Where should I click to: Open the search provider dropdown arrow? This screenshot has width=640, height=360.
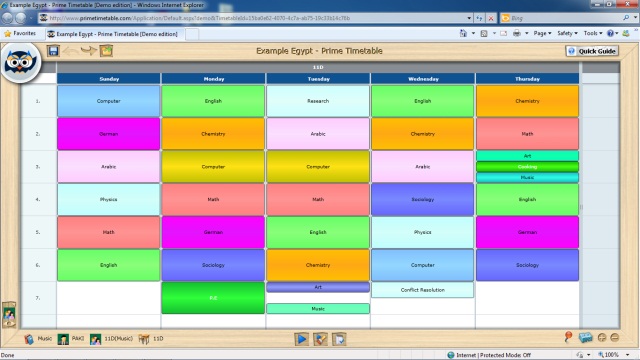coord(635,18)
